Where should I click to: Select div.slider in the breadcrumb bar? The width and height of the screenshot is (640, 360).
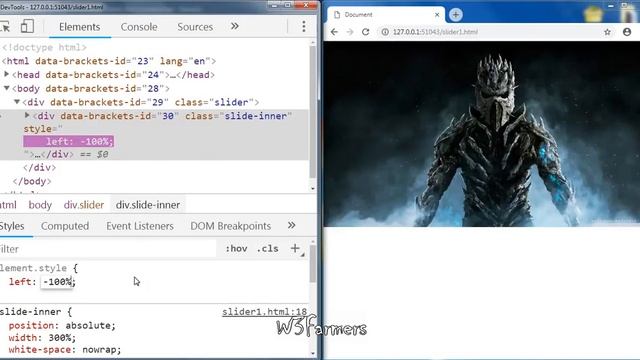tap(84, 205)
